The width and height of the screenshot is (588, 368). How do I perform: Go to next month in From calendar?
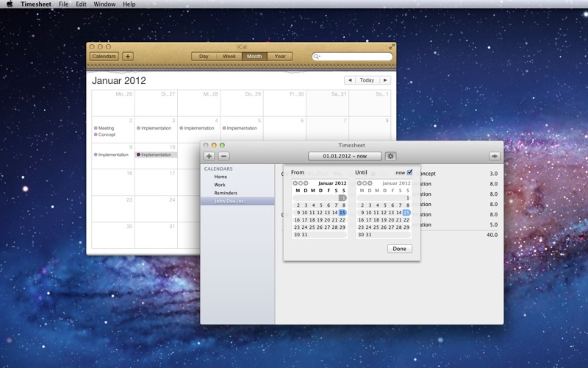(306, 183)
